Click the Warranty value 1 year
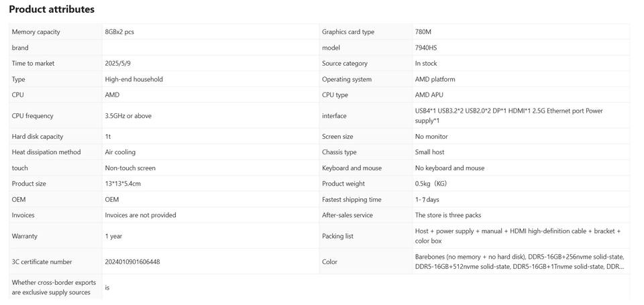The image size is (644, 305). coord(113,236)
